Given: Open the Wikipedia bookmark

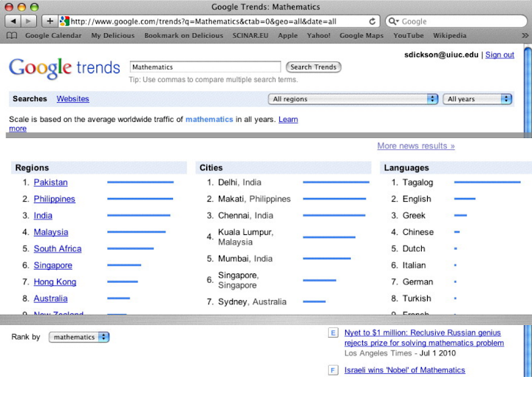Looking at the screenshot, I should (x=449, y=35).
